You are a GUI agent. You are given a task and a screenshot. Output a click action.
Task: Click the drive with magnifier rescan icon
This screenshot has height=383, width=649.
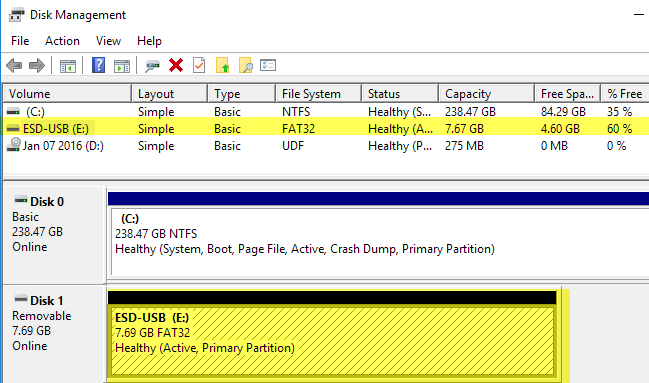(152, 66)
